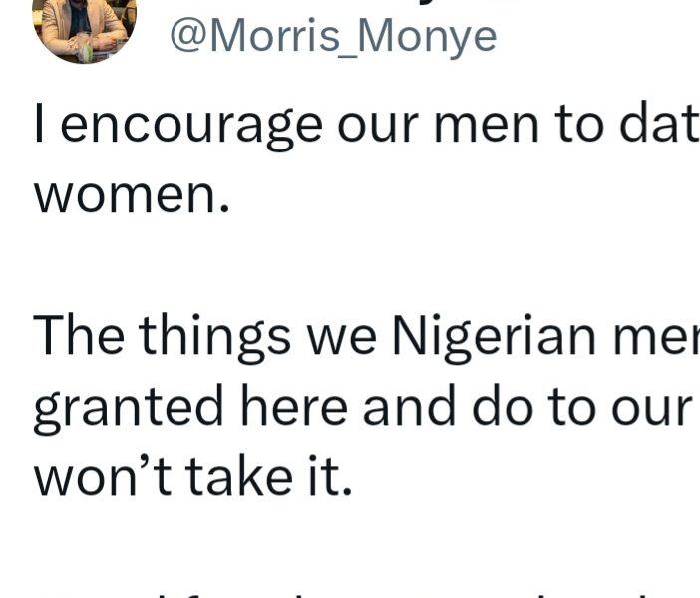The image size is (700, 598).
Task: Click the word 'The' starting the second paragraph
Action: (x=79, y=335)
